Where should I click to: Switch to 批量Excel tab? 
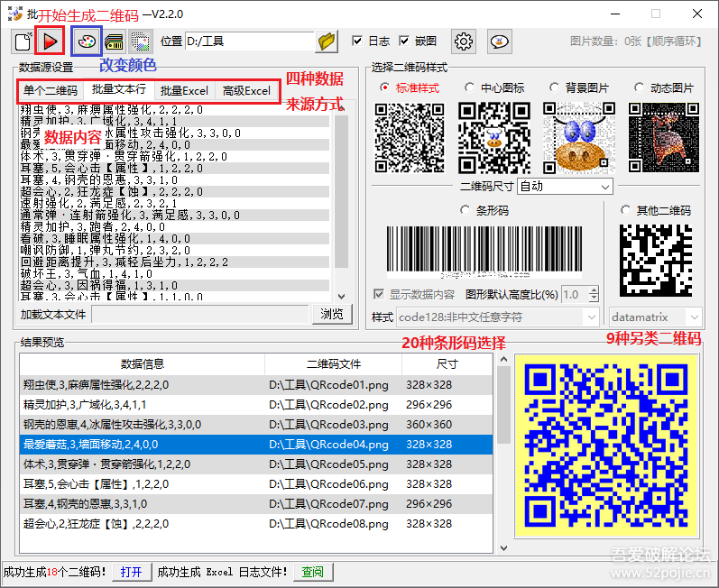184,91
